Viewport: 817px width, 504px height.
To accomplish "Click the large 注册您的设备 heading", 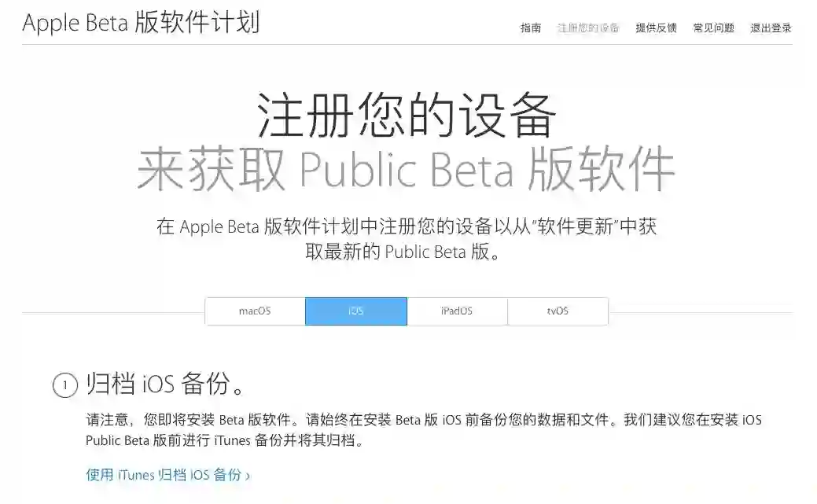I will [407, 115].
